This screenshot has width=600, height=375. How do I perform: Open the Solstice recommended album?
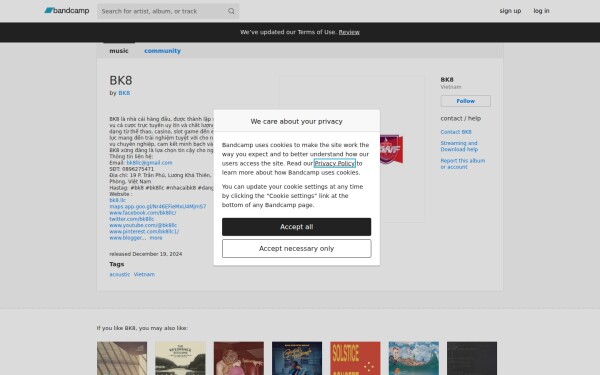click(355, 358)
